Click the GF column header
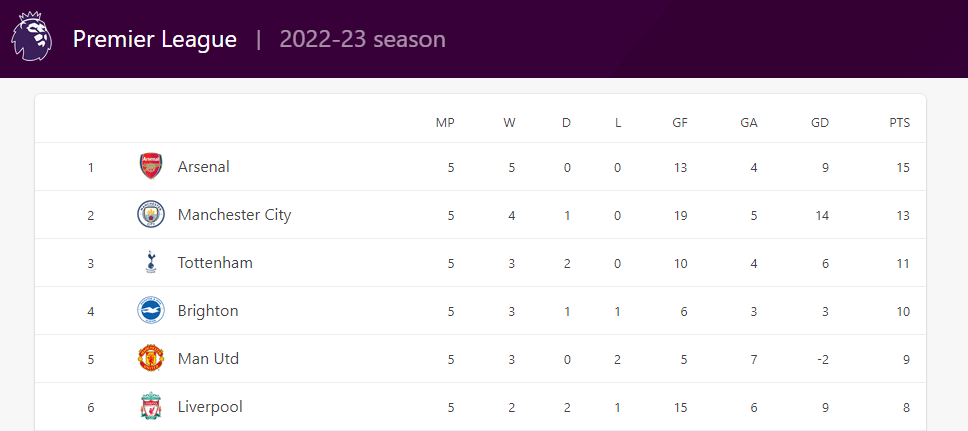Image resolution: width=968 pixels, height=431 pixels. click(680, 123)
